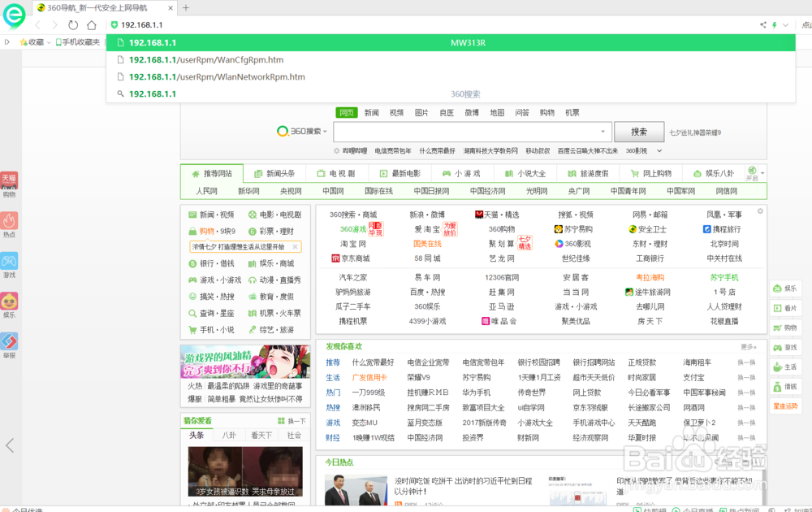Open 娱乐 right sidebar shortcut

pos(785,289)
